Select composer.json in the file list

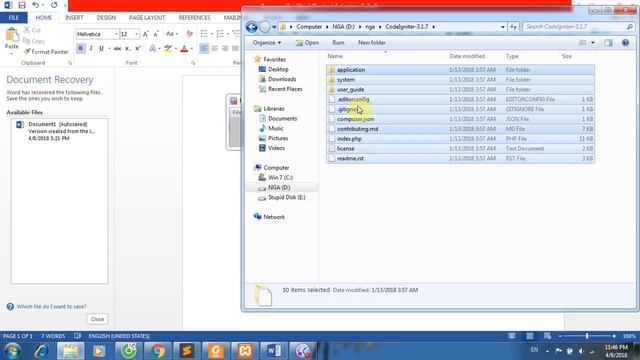pyautogui.click(x=460, y=119)
